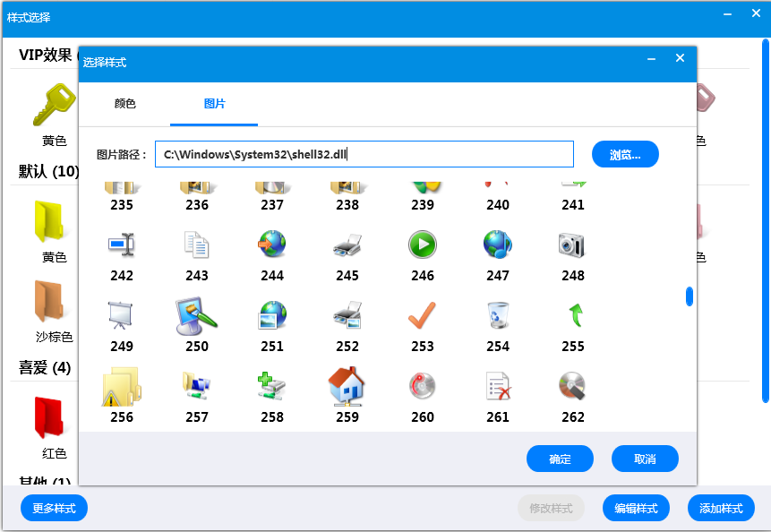Choose the documents icon numbered 243
The height and width of the screenshot is (532, 771).
[x=197, y=245]
